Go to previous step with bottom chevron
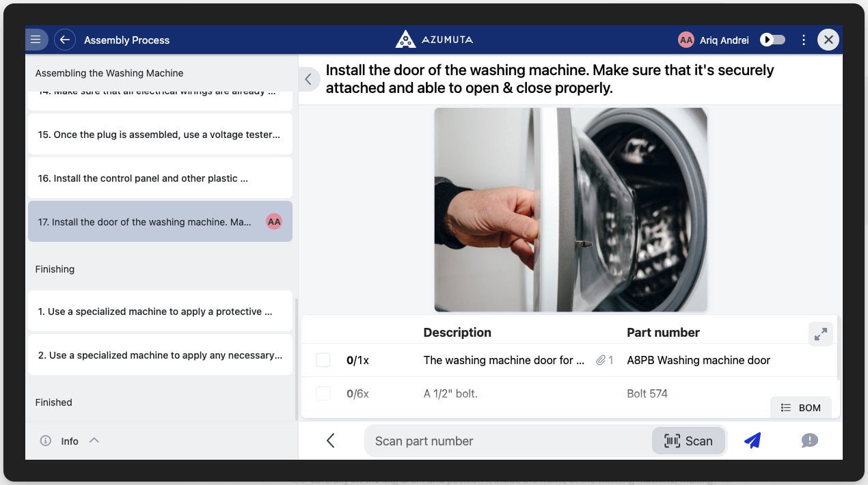This screenshot has height=485, width=868. [x=331, y=441]
